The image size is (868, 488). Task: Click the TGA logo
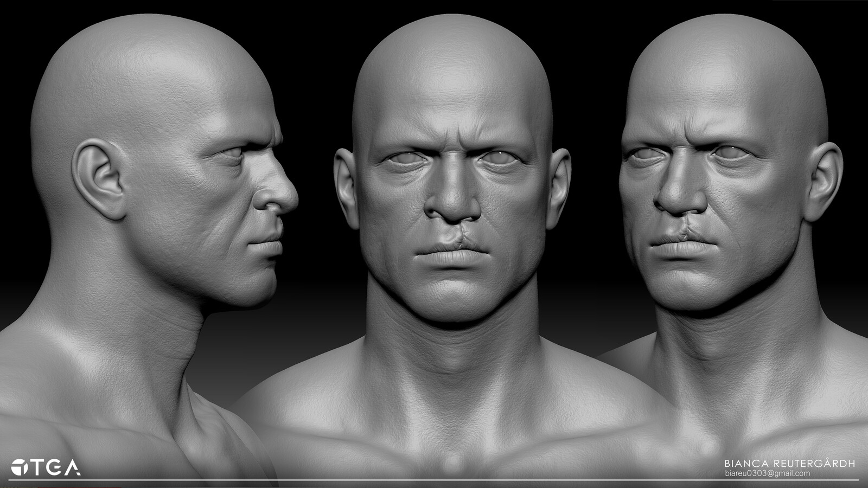(x=46, y=467)
